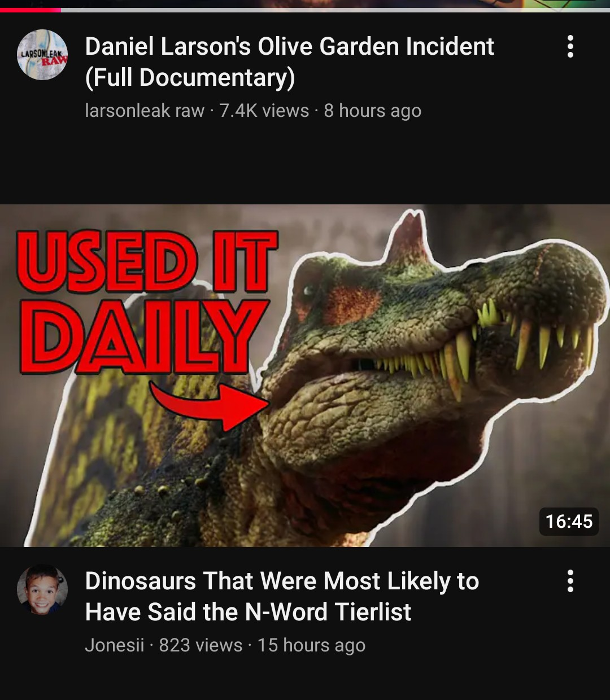Tap the larsonleak raw channel name text

point(145,111)
